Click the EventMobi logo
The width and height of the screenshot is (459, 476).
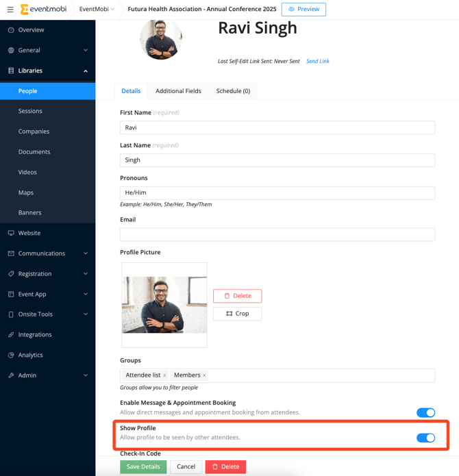[x=43, y=9]
